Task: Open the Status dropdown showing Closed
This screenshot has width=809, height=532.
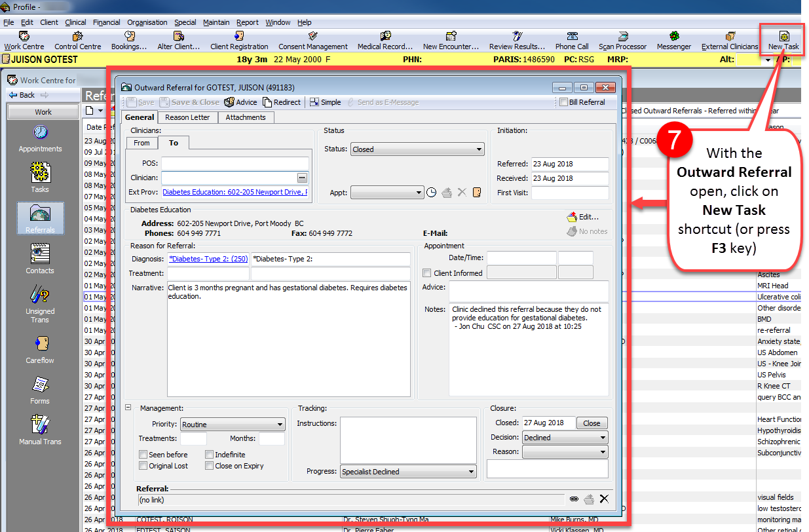Action: pyautogui.click(x=417, y=149)
